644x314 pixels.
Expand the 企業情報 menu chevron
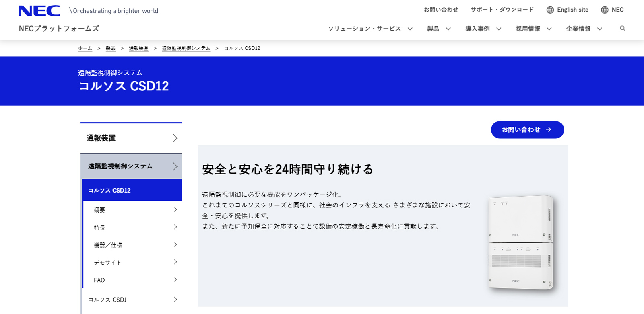pos(600,29)
